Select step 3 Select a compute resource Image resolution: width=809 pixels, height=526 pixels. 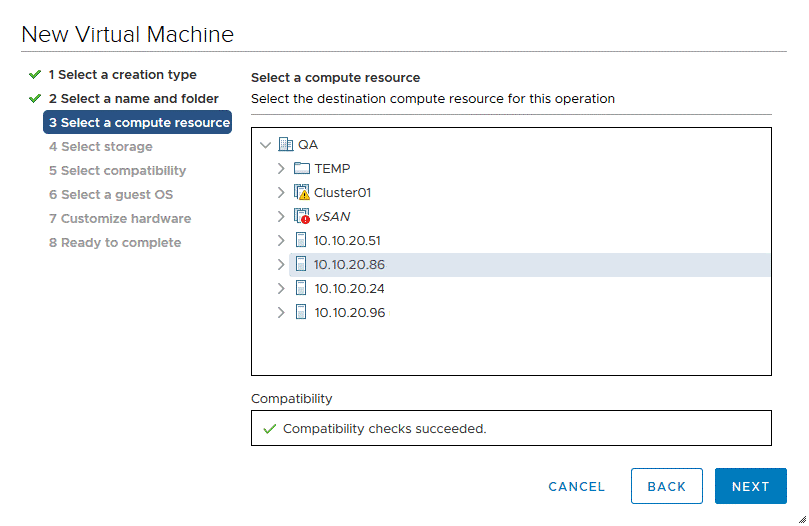click(138, 123)
